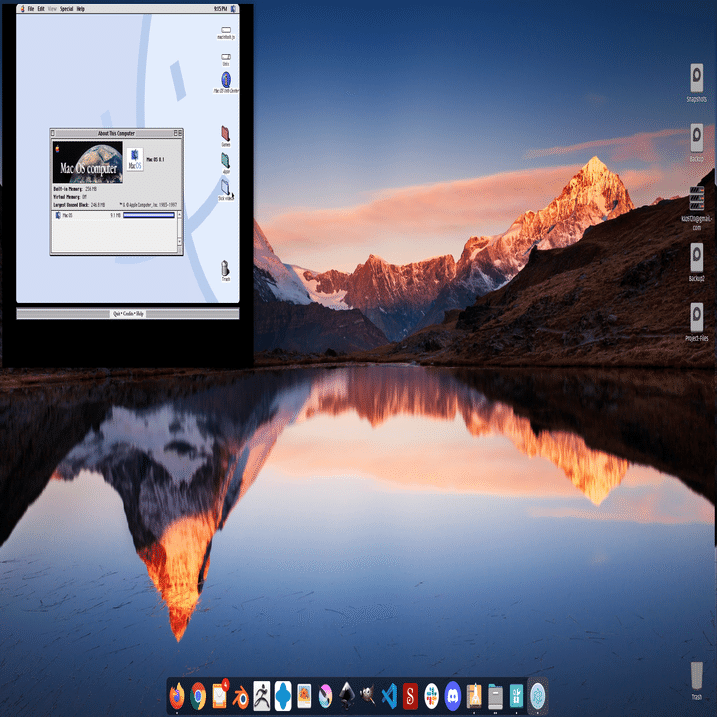This screenshot has width=717, height=717.
Task: Open the file manager in dock
Action: click(495, 696)
